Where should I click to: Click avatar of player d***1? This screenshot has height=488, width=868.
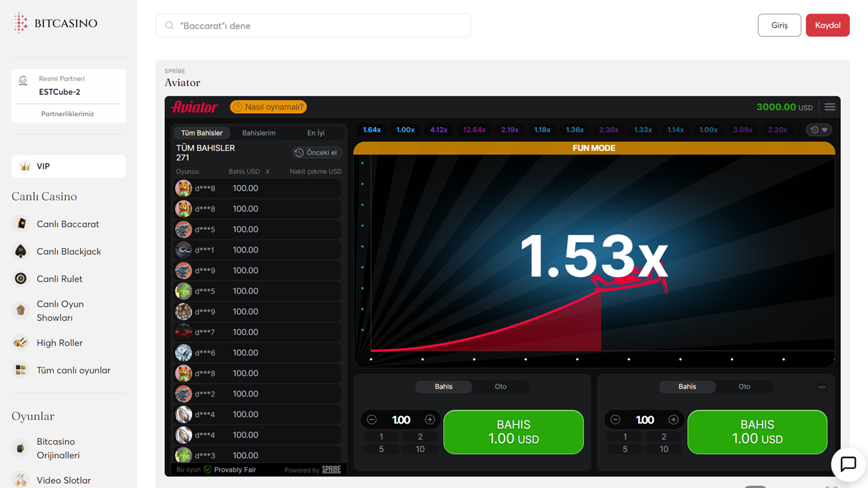click(x=183, y=250)
